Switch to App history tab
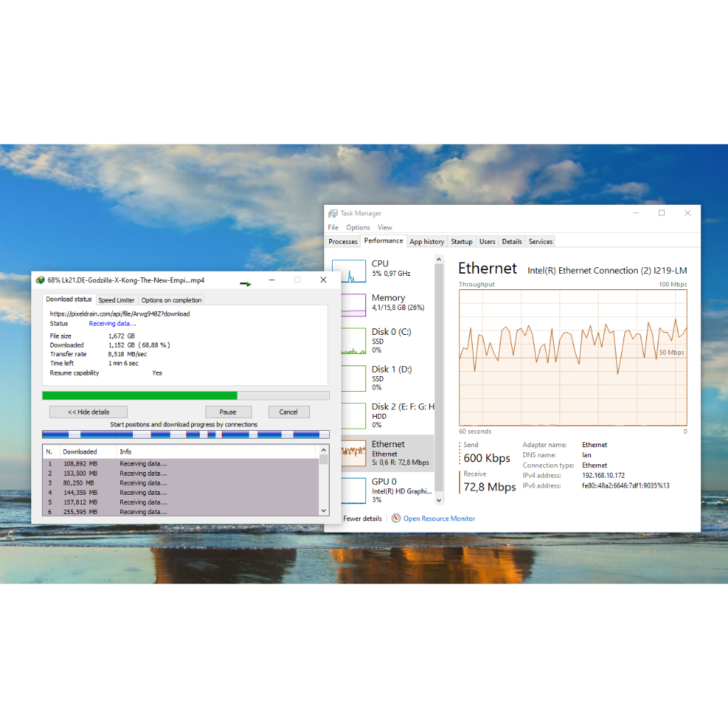 (x=427, y=242)
